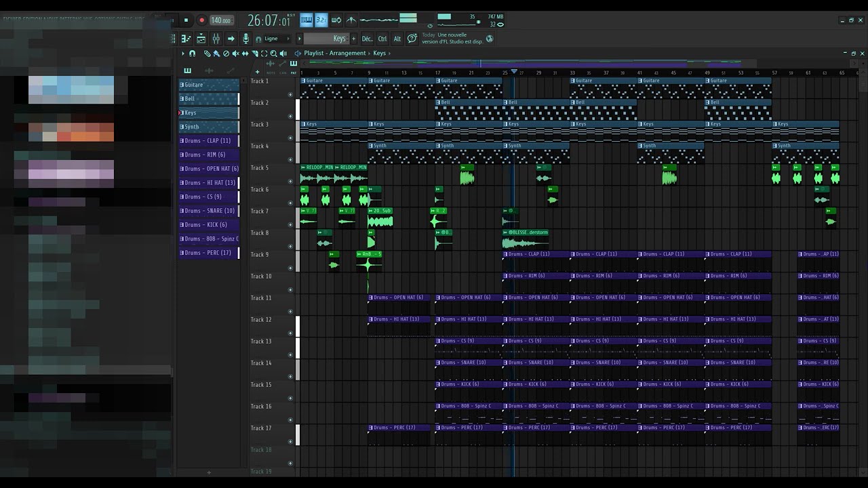Click the Ctrl button
Viewport: 868px width, 488px height.
(x=382, y=39)
